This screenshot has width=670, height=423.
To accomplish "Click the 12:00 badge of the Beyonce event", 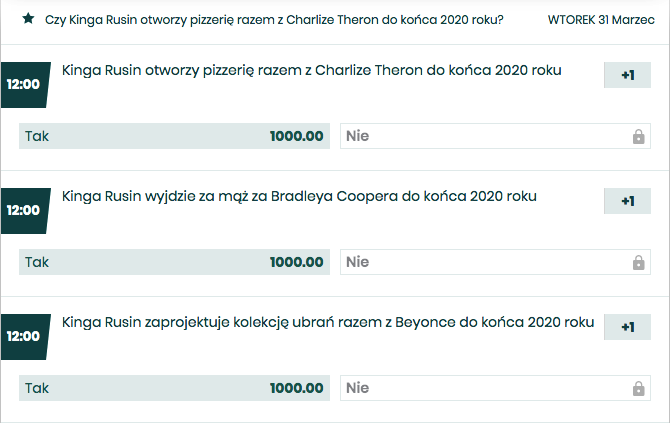I will pos(23,336).
